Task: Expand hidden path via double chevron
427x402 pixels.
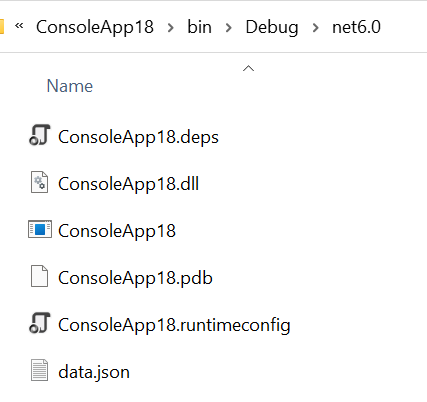Action: [19, 25]
